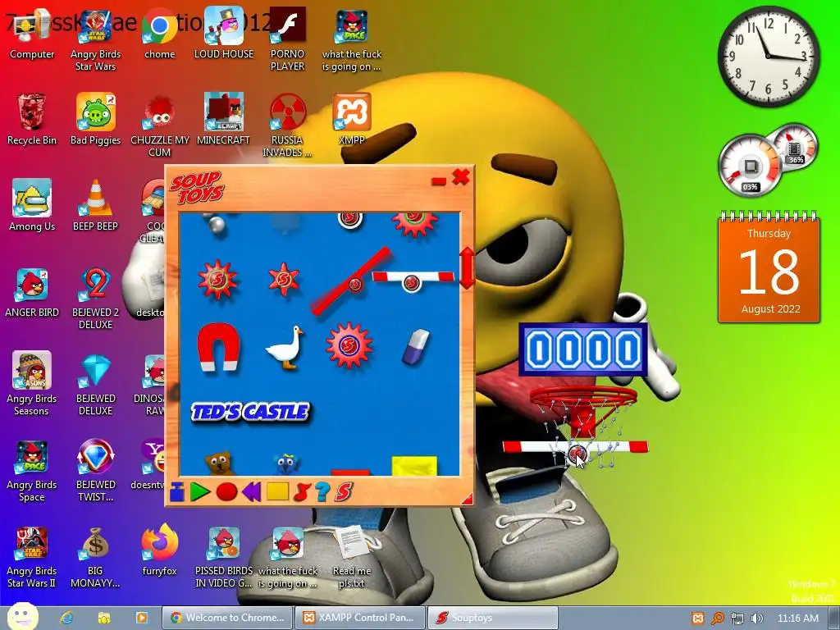Pick the yellow block toy
Viewport: 840px width, 630px height.
click(x=414, y=466)
